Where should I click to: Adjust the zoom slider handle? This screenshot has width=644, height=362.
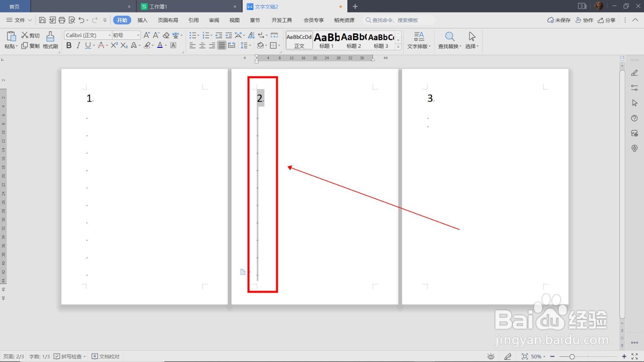point(572,356)
